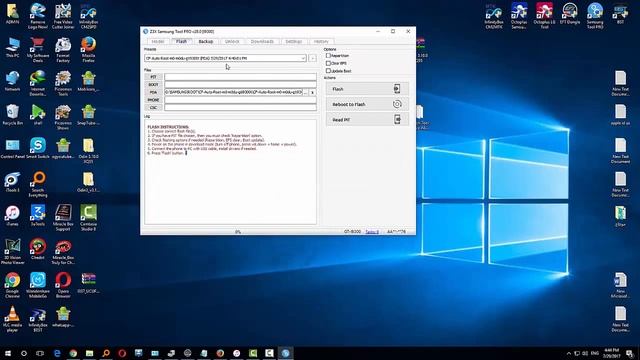Click the 0% progress bar
Image resolution: width=640 pixels, height=360 pixels.
click(x=238, y=232)
